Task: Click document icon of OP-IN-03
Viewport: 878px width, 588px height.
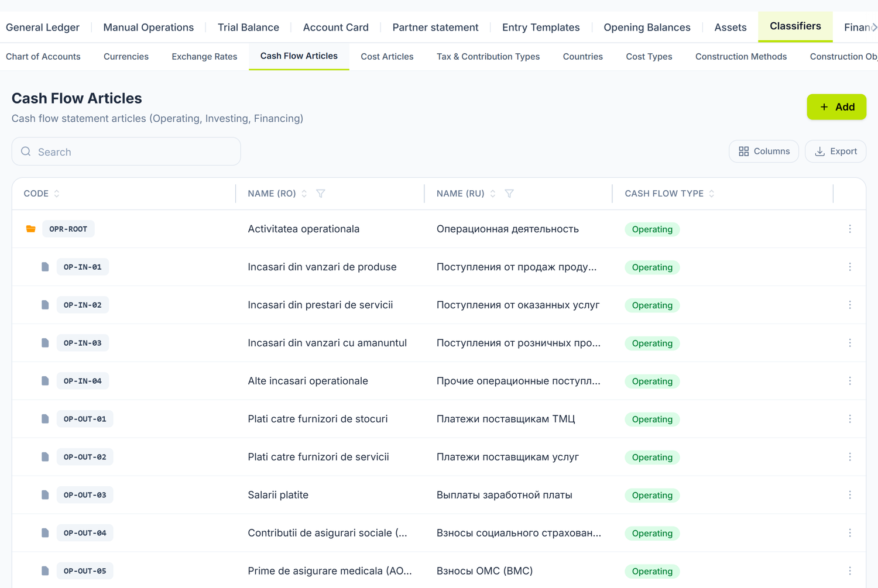Action: click(45, 343)
